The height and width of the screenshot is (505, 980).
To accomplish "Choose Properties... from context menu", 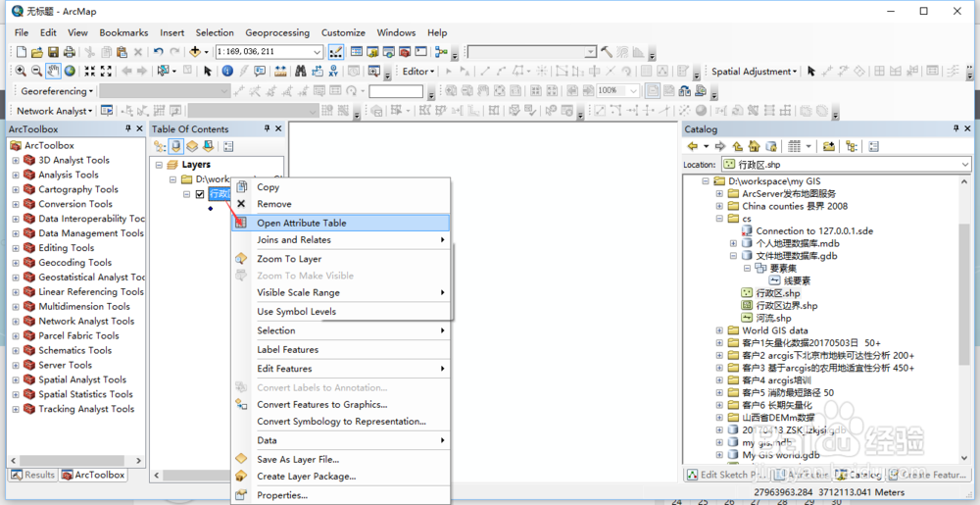I will pyautogui.click(x=341, y=495).
